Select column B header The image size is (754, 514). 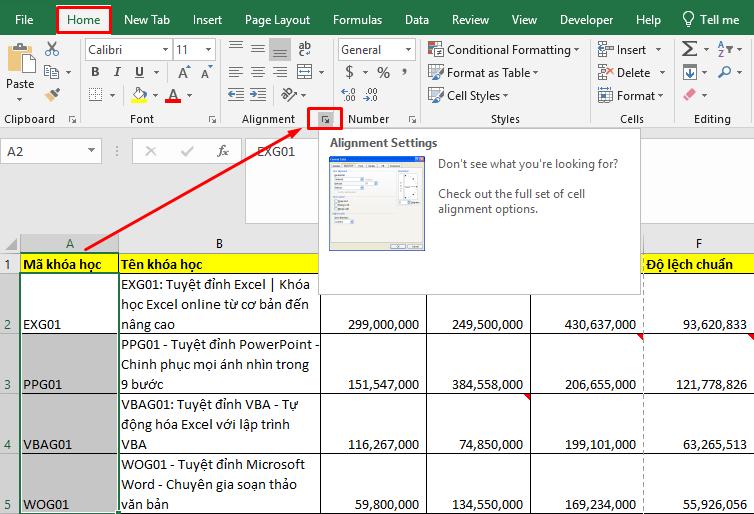[219, 244]
